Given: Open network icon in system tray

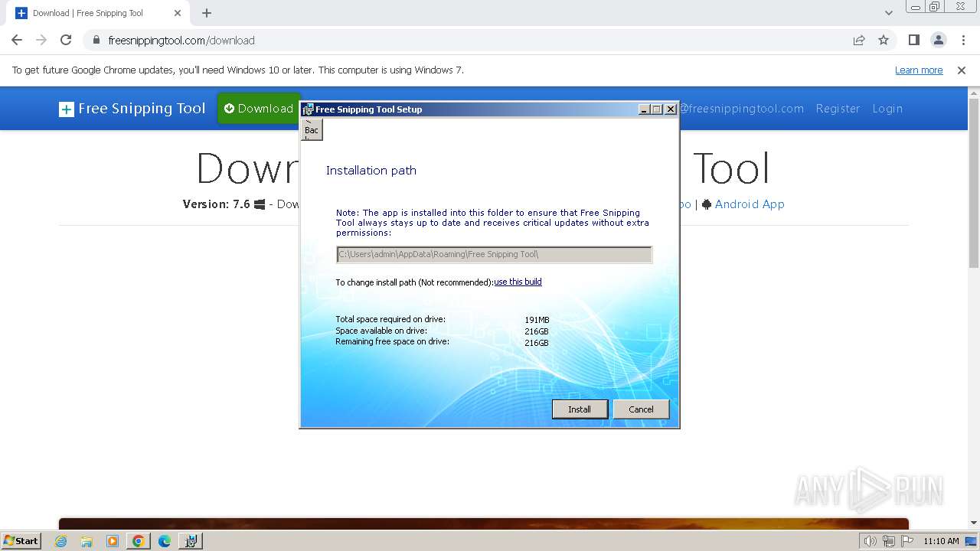Looking at the screenshot, I should click(888, 541).
